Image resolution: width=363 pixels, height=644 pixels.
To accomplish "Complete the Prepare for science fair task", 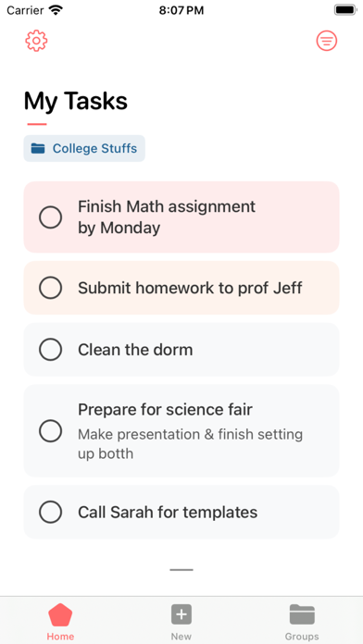I will click(x=51, y=431).
